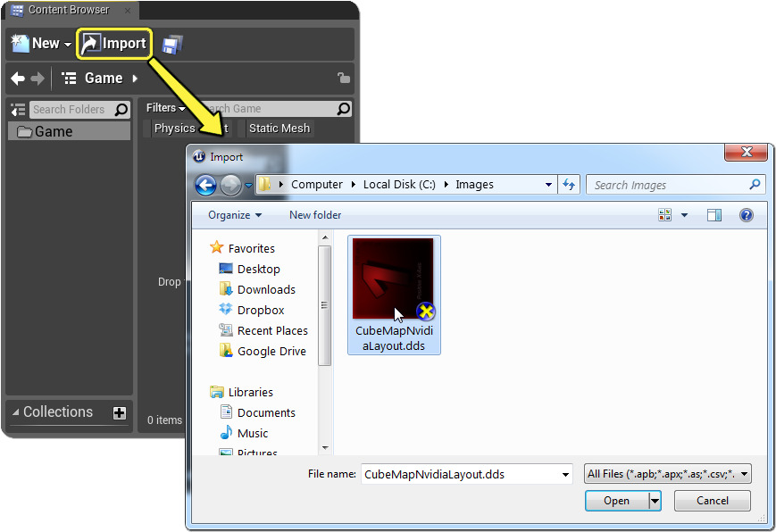Click the Open button
This screenshot has width=776, height=532.
[617, 500]
